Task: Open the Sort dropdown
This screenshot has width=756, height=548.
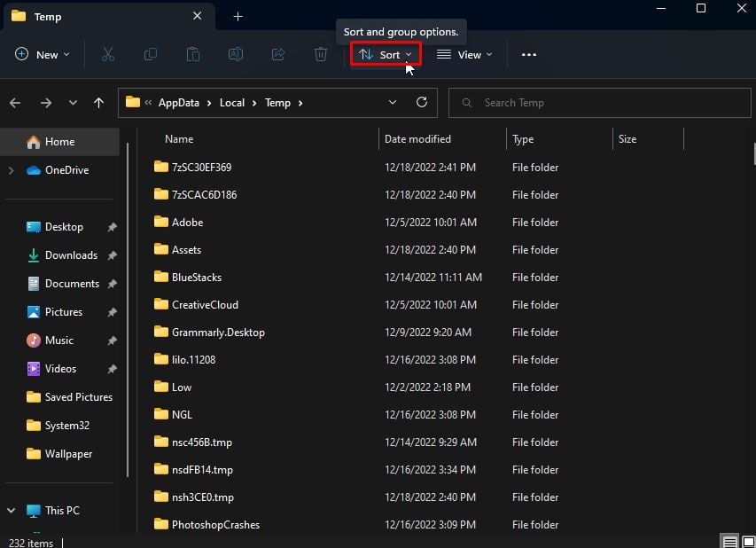Action: (x=386, y=54)
